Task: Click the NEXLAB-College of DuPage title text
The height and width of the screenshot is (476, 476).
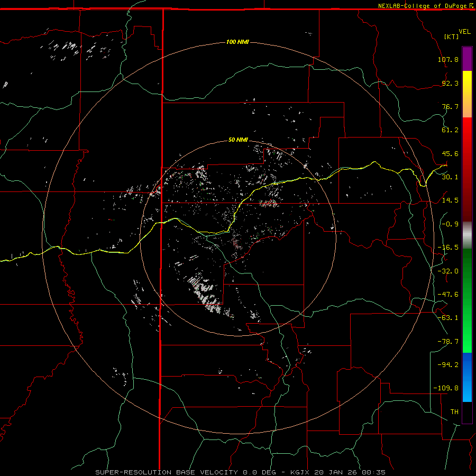Action: [422, 6]
